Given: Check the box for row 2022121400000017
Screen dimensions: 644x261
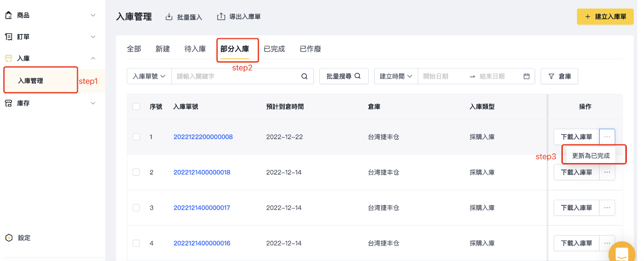Looking at the screenshot, I should pos(137,208).
